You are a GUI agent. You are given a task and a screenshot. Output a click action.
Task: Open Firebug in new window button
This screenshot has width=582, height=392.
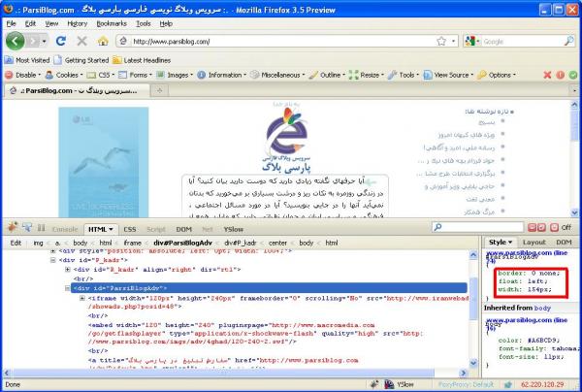541,228
